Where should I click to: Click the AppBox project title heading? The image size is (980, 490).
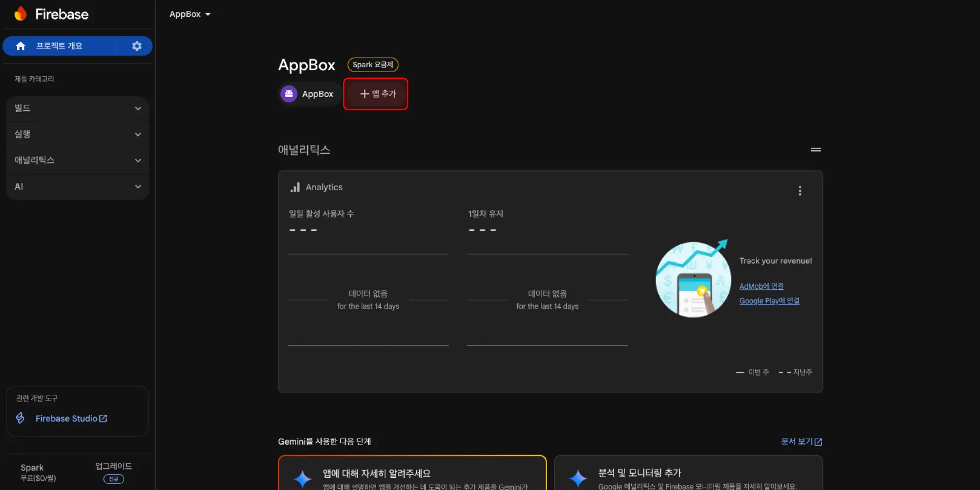coord(307,65)
